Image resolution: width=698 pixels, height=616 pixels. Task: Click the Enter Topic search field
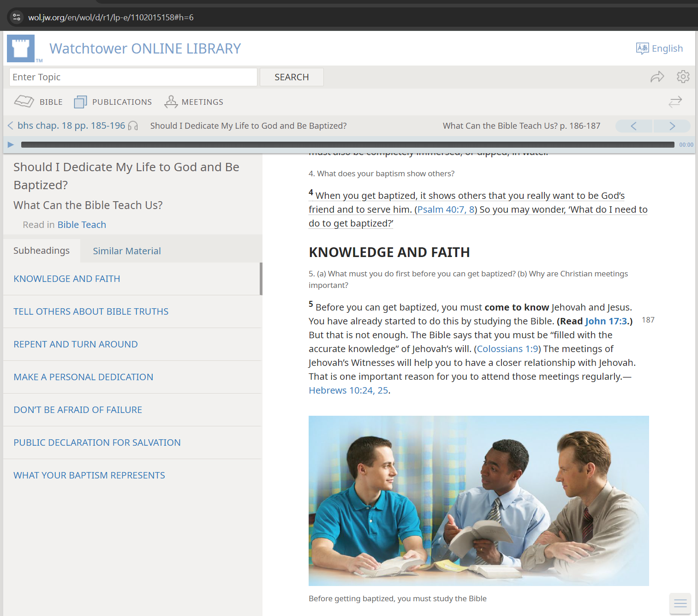click(133, 77)
